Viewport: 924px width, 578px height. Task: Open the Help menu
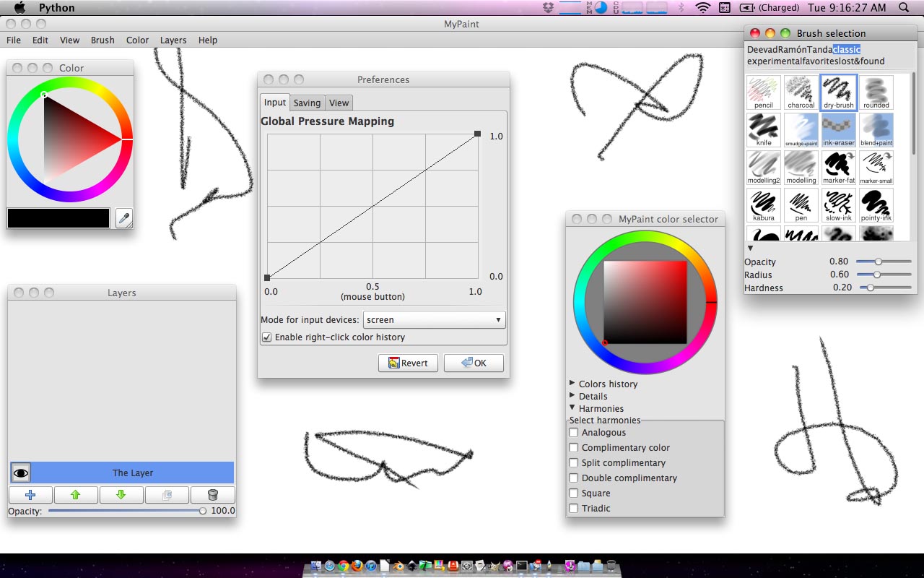pyautogui.click(x=208, y=40)
